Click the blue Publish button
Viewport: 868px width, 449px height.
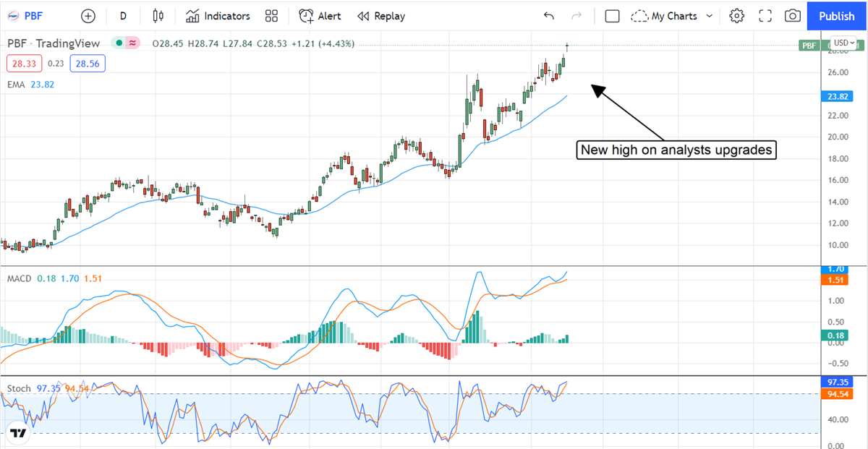click(837, 16)
